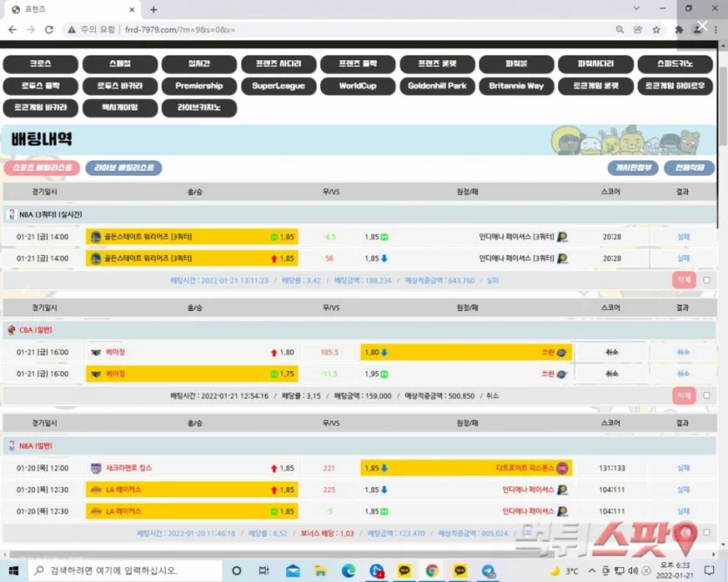Switch to 스포츠 배팅리스트 tab
728x582 pixels.
pyautogui.click(x=42, y=167)
